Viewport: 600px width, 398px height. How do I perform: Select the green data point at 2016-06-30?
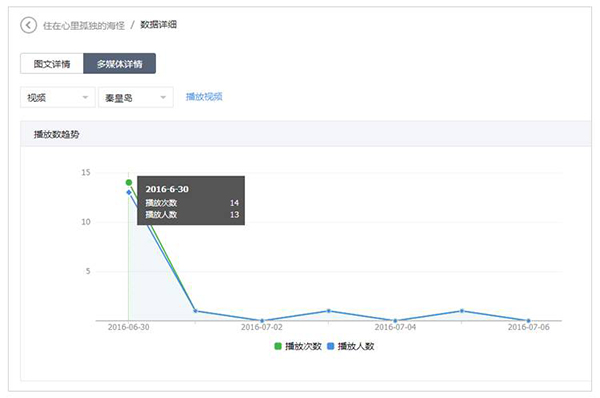tap(129, 183)
